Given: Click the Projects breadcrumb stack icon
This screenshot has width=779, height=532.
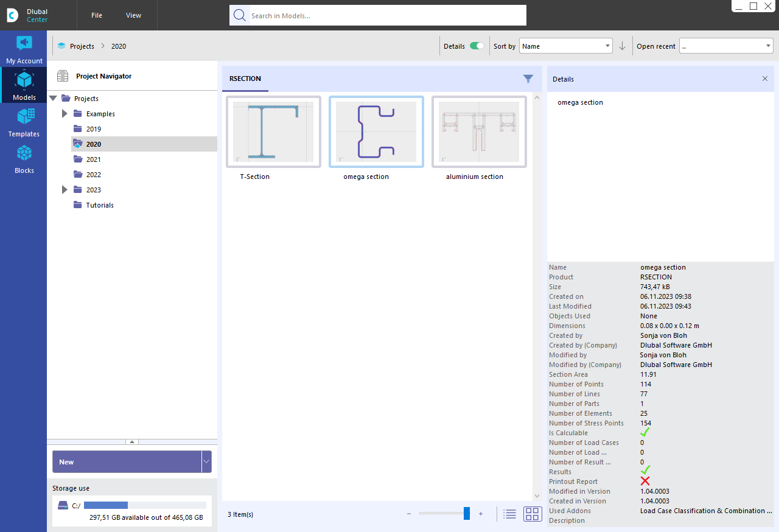Looking at the screenshot, I should [61, 46].
